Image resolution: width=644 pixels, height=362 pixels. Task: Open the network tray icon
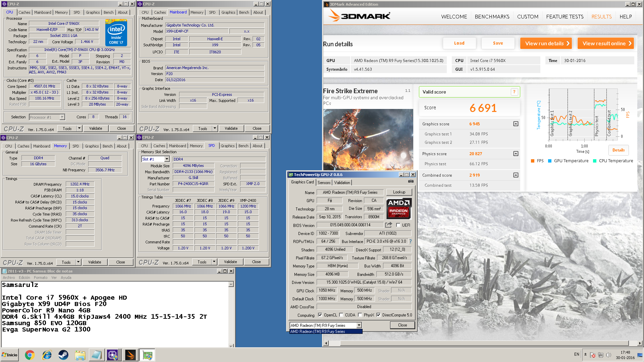pyautogui.click(x=601, y=355)
